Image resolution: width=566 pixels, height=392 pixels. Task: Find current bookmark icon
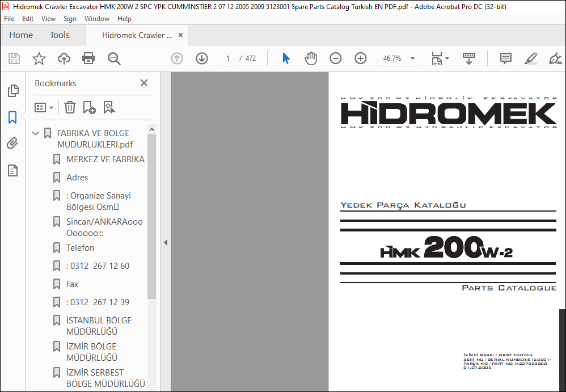pyautogui.click(x=109, y=108)
